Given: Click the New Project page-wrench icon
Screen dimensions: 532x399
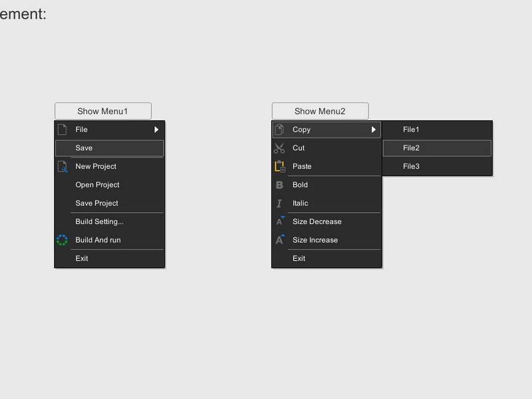Looking at the screenshot, I should tap(63, 167).
